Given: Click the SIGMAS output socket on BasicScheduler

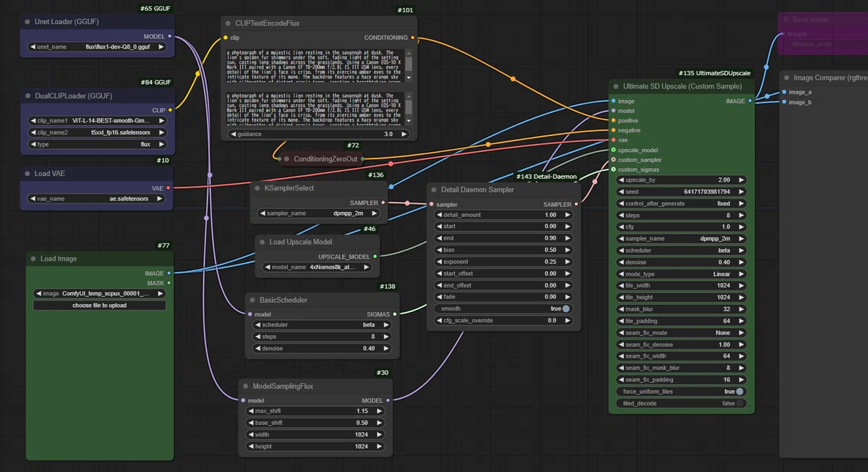Looking at the screenshot, I should pyautogui.click(x=396, y=314).
